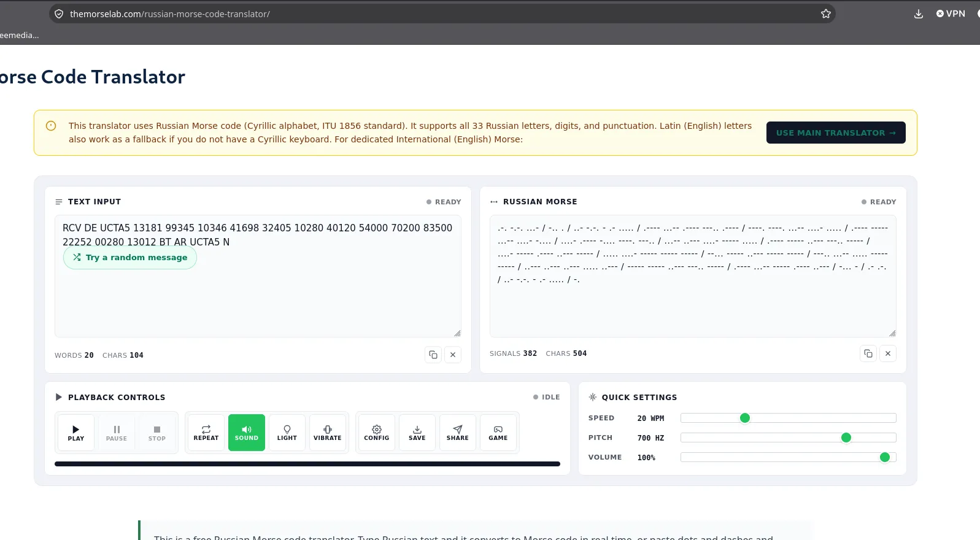This screenshot has height=540, width=980.
Task: Click the 100% volume value
Action: [x=646, y=458]
